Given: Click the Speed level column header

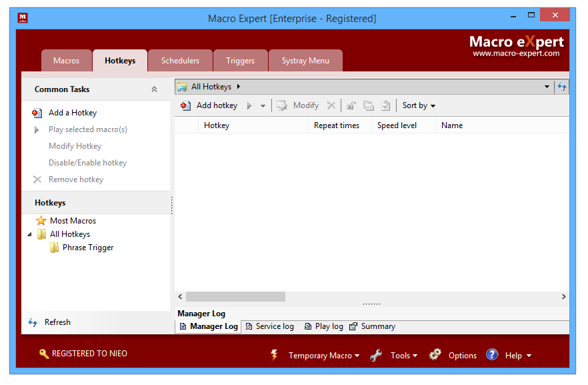Looking at the screenshot, I should pos(403,125).
